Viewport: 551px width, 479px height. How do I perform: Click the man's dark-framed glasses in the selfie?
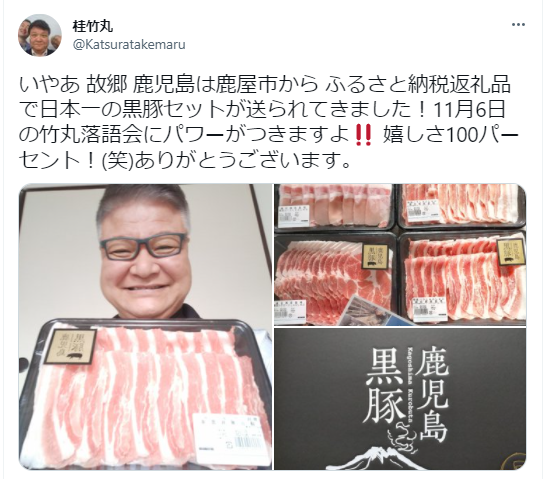143,247
